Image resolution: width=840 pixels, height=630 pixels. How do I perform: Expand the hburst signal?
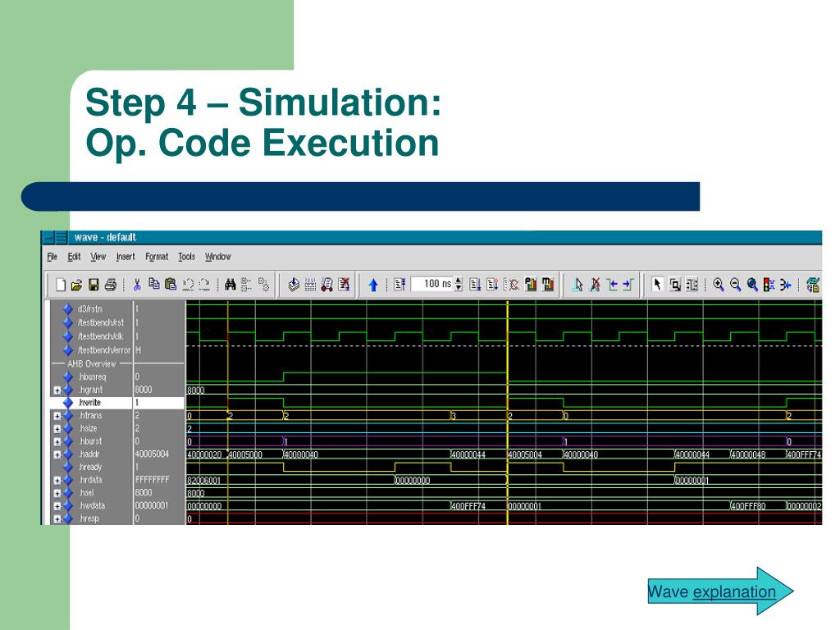[57, 441]
